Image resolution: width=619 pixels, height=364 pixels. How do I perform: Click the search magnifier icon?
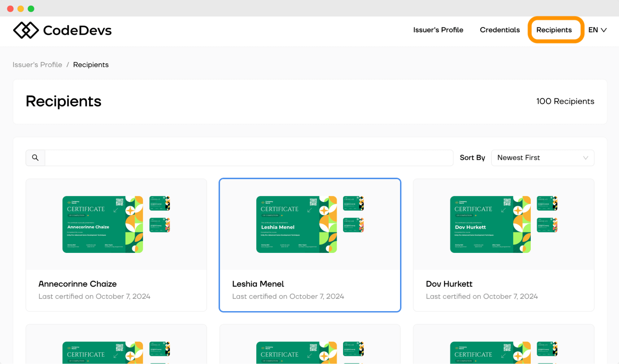click(35, 158)
